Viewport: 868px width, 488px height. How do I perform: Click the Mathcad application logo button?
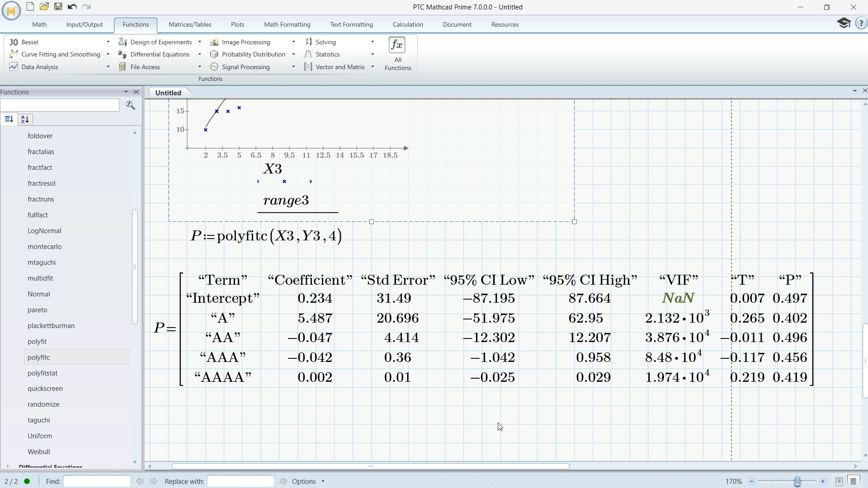[11, 10]
